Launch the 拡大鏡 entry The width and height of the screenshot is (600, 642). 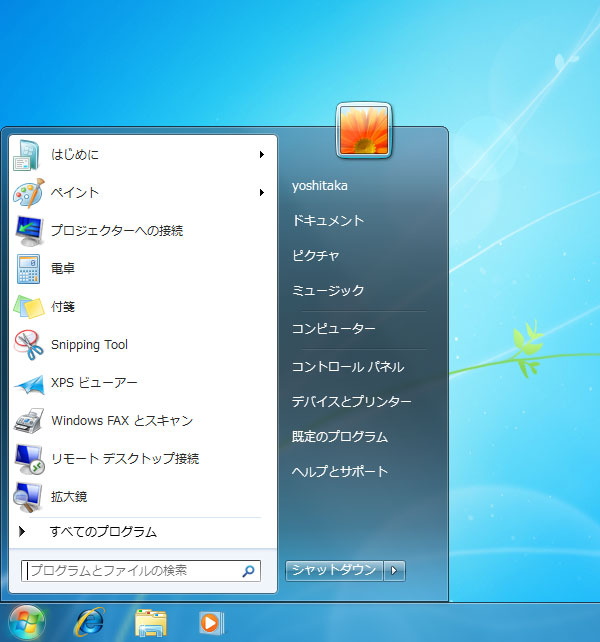click(x=143, y=497)
